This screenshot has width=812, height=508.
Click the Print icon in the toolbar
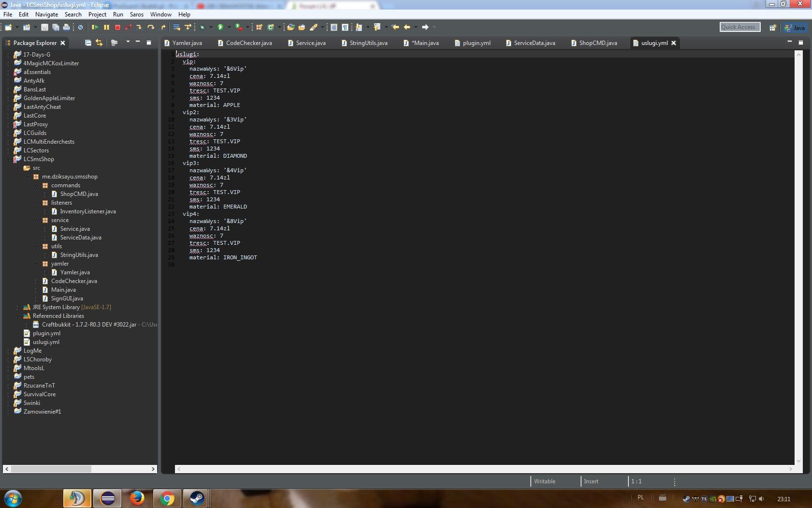coord(67,28)
